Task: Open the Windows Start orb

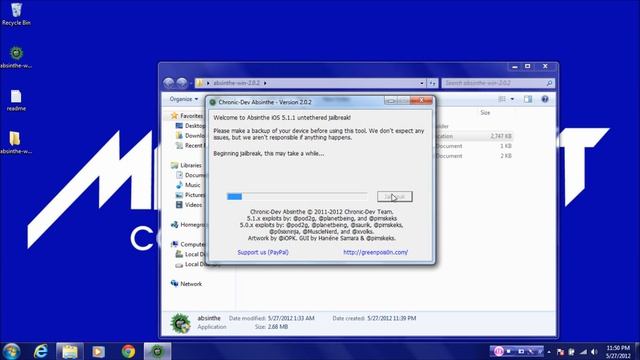Action: [x=11, y=351]
